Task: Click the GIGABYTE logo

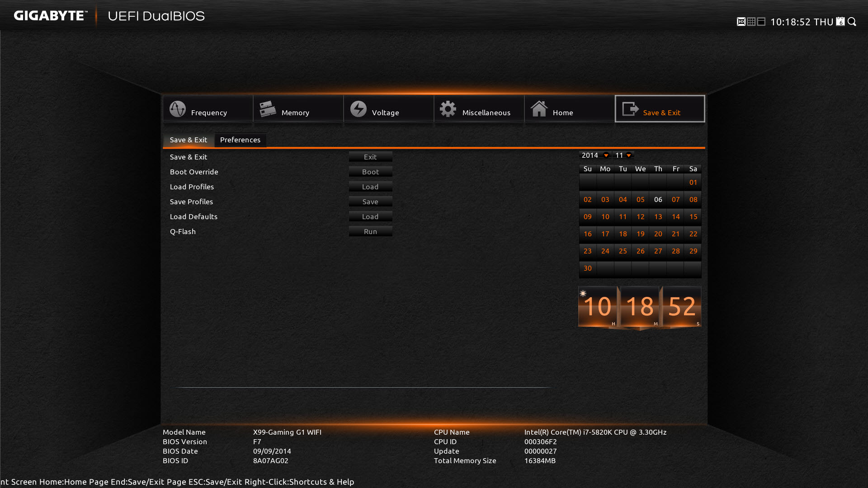Action: click(51, 16)
